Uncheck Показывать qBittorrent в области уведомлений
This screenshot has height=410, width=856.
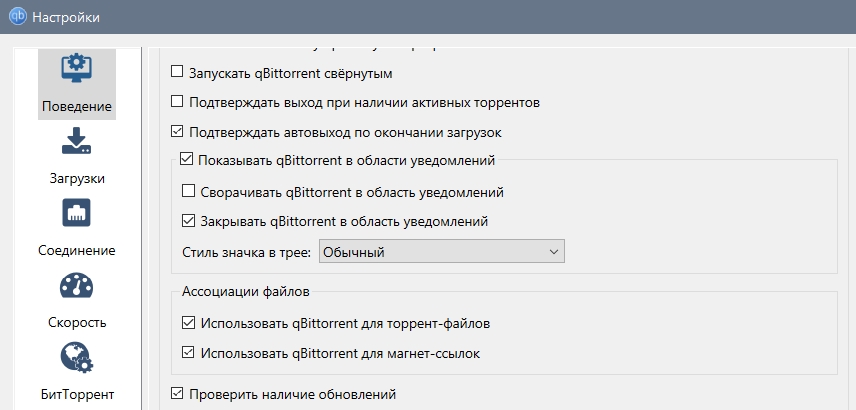[187, 159]
